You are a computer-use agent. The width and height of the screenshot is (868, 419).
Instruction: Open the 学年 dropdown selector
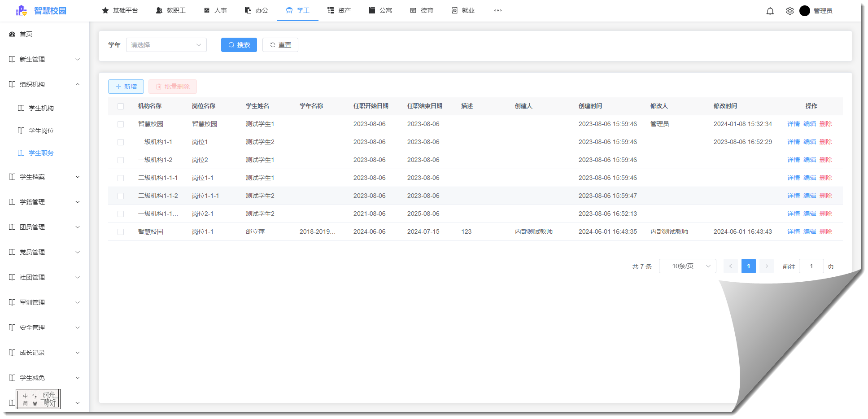click(x=166, y=45)
